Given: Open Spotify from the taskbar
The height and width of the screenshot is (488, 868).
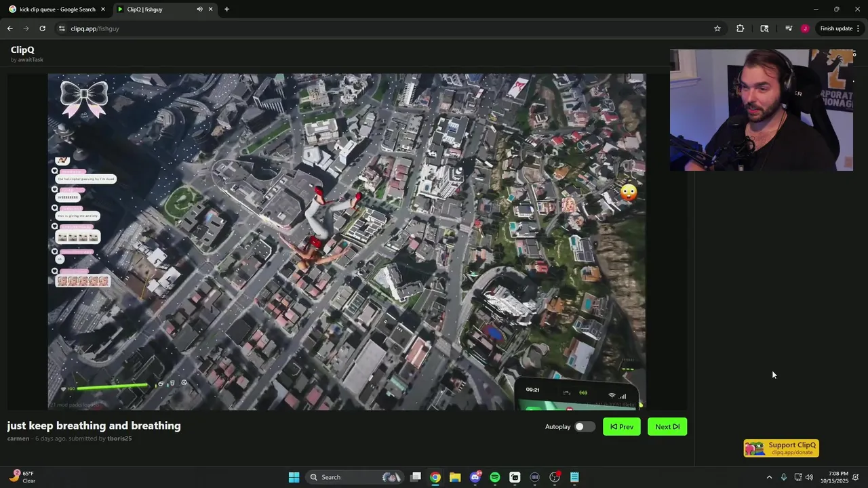Looking at the screenshot, I should 495,477.
